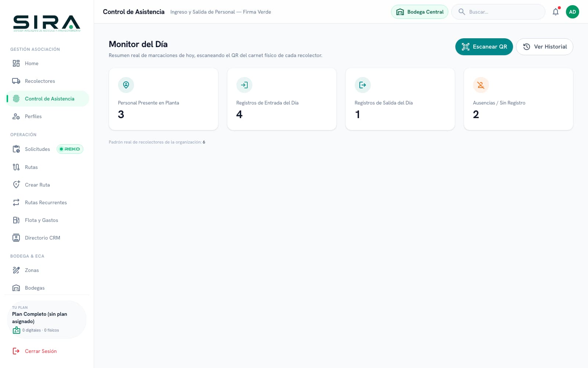Click the Ausencias / Sin Registro label

tap(499, 103)
